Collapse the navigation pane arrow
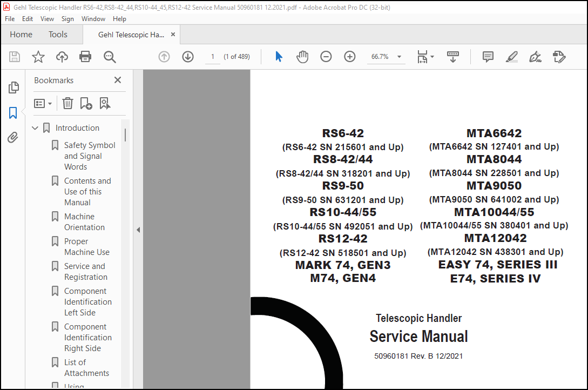Image resolution: width=588 pixels, height=390 pixels. (x=138, y=230)
